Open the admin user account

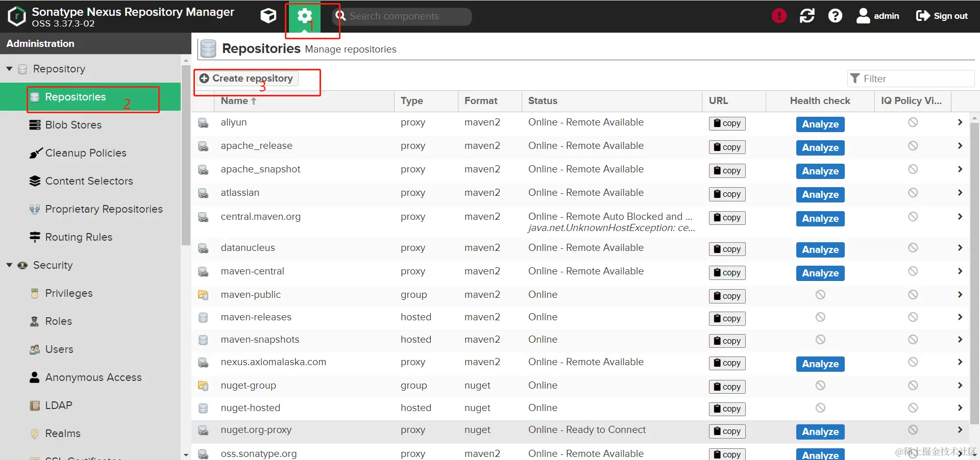tap(877, 16)
